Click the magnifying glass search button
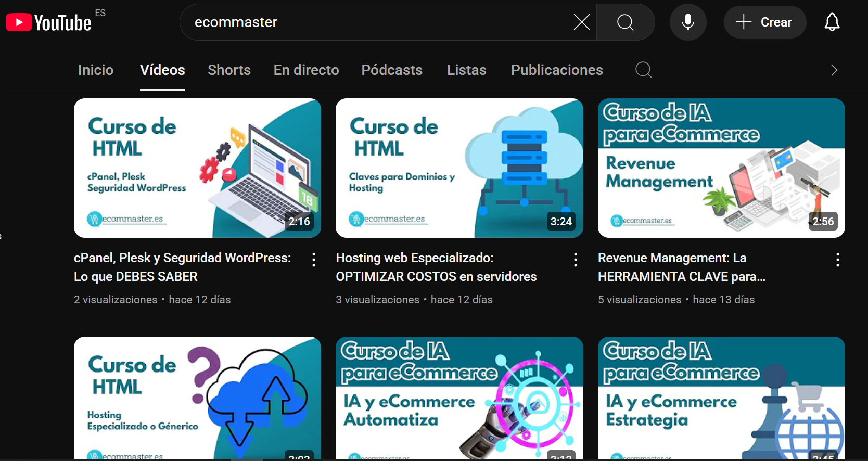Screen dimensions: 868x461 coord(625,22)
